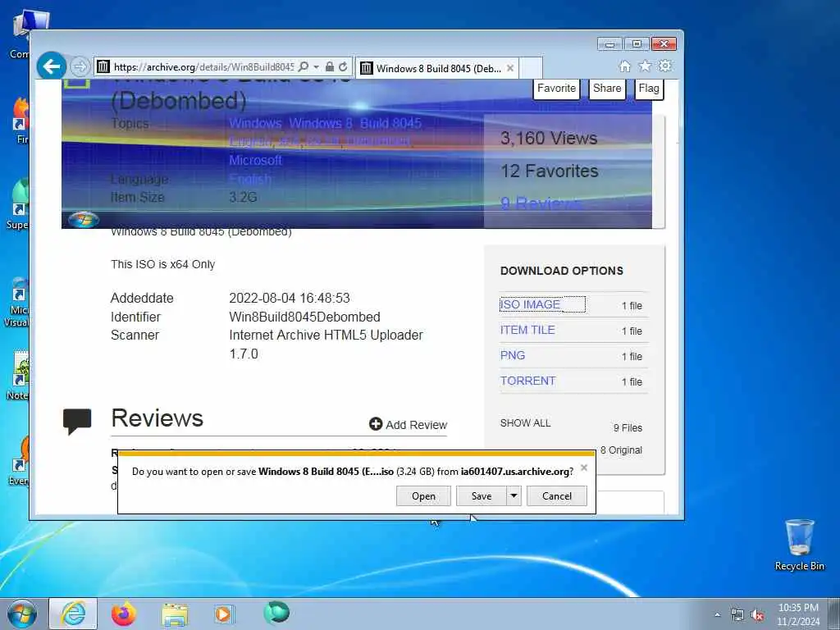Click the green globe taskbar icon
Screen dimensions: 840x630
[x=276, y=613]
